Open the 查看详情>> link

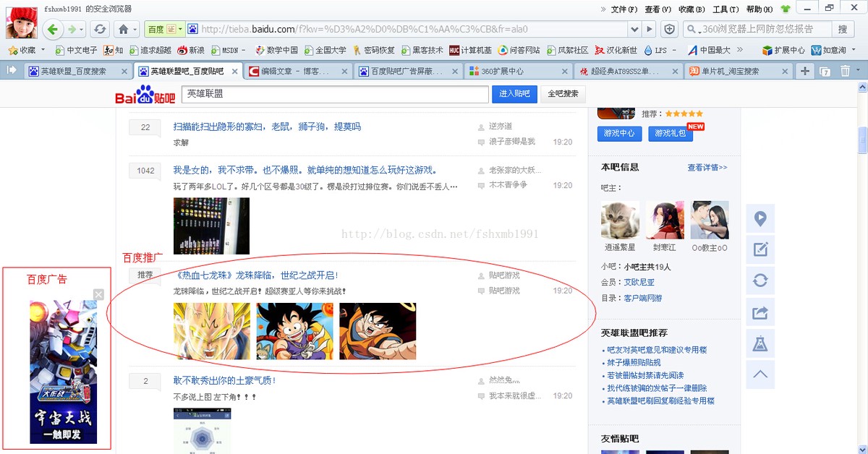(x=707, y=168)
